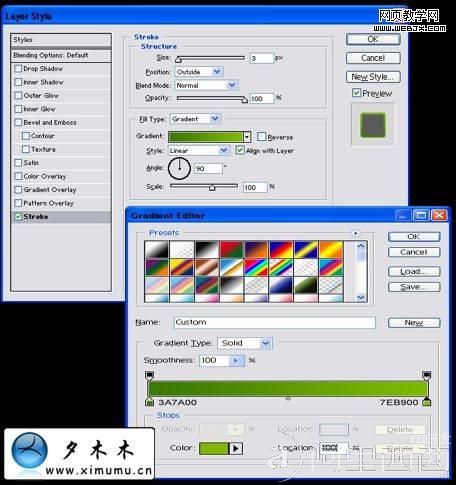The image size is (456, 485).
Task: Click the gradient midpoint diamond marker
Action: [288, 398]
